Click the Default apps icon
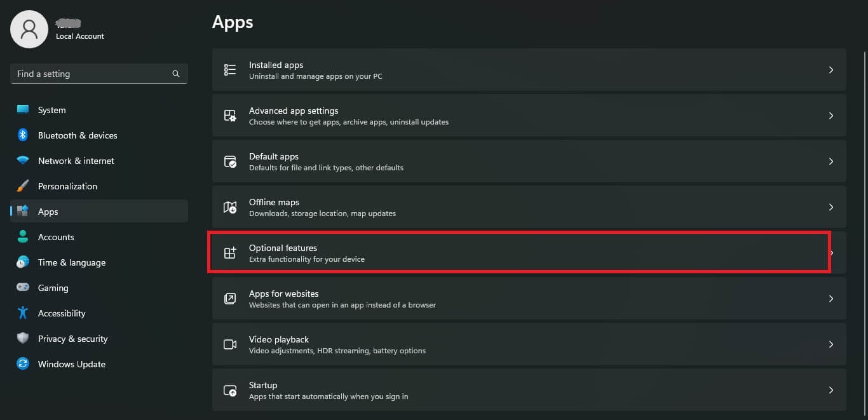The height and width of the screenshot is (420, 868). tap(230, 161)
